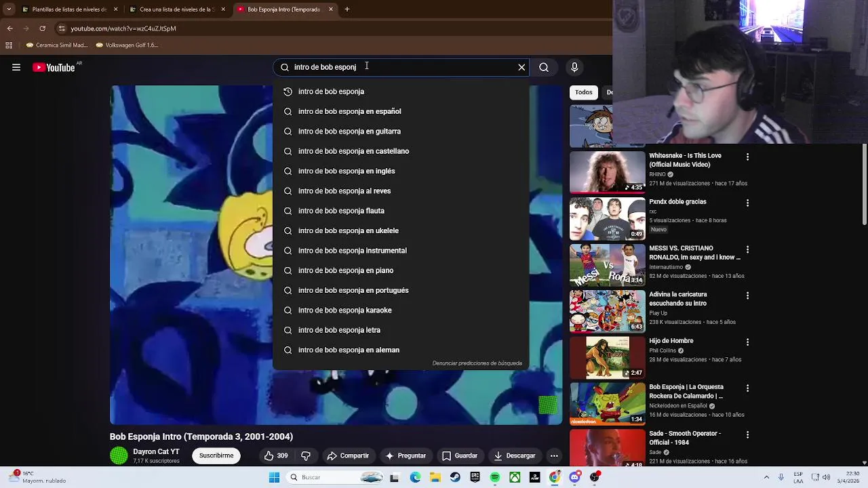This screenshot has width=868, height=488.
Task: Open the Hijo de Hombre video thumbnail
Action: pyautogui.click(x=608, y=357)
